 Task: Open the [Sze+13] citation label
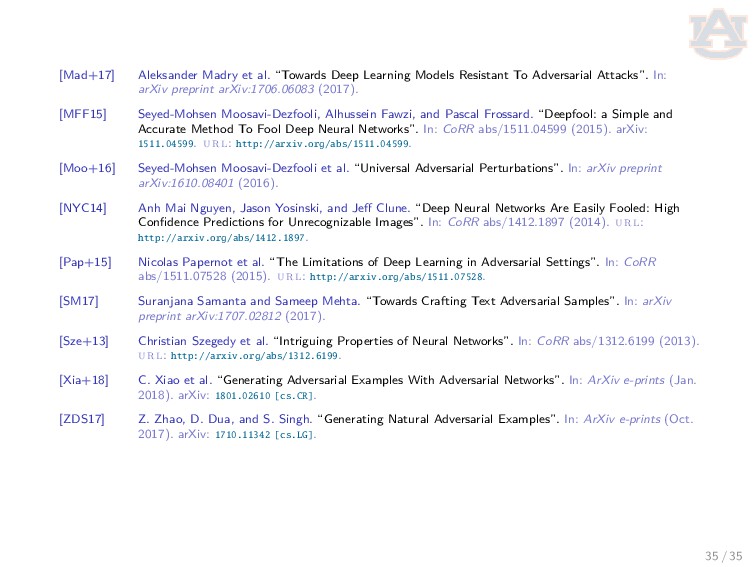coord(84,341)
